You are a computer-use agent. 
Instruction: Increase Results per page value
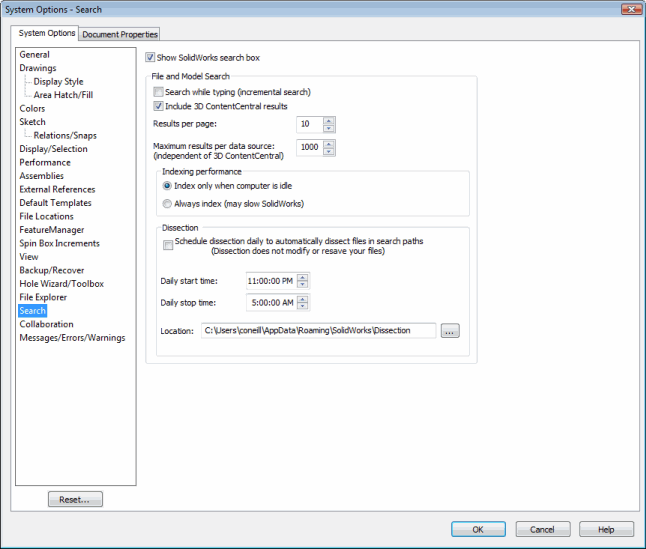pos(328,121)
